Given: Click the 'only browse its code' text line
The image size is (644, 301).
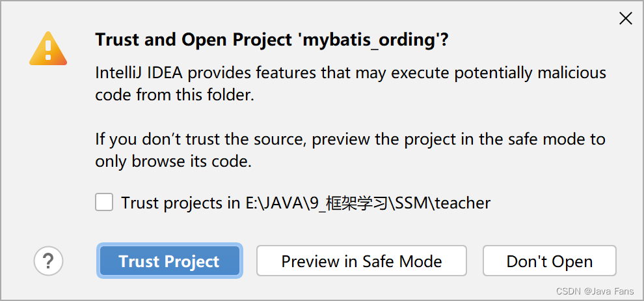Looking at the screenshot, I should pyautogui.click(x=173, y=162).
